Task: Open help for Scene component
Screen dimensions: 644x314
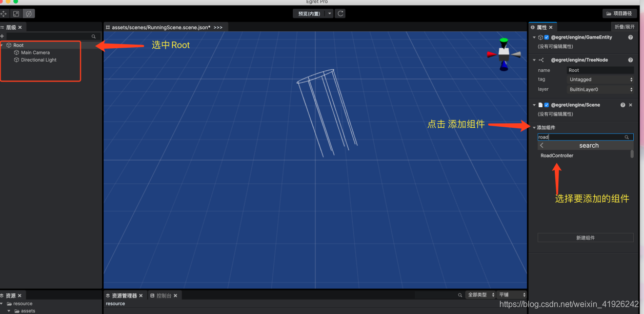Action: (x=623, y=105)
